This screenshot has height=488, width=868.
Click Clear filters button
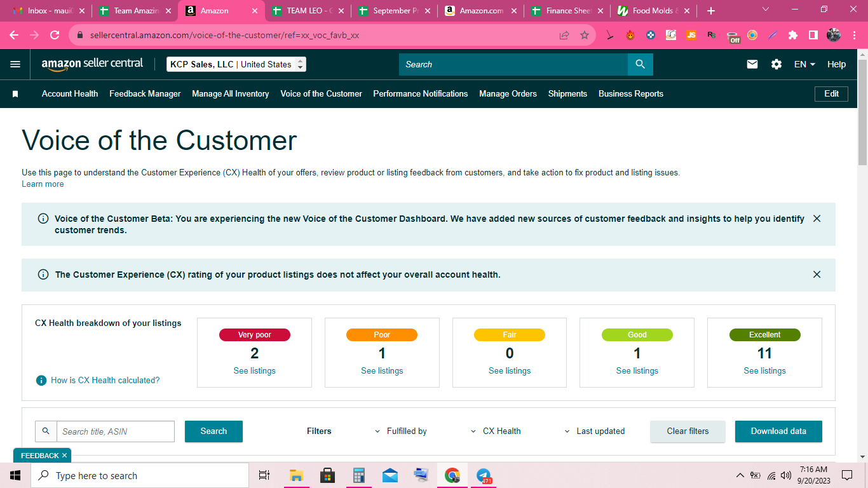point(688,431)
